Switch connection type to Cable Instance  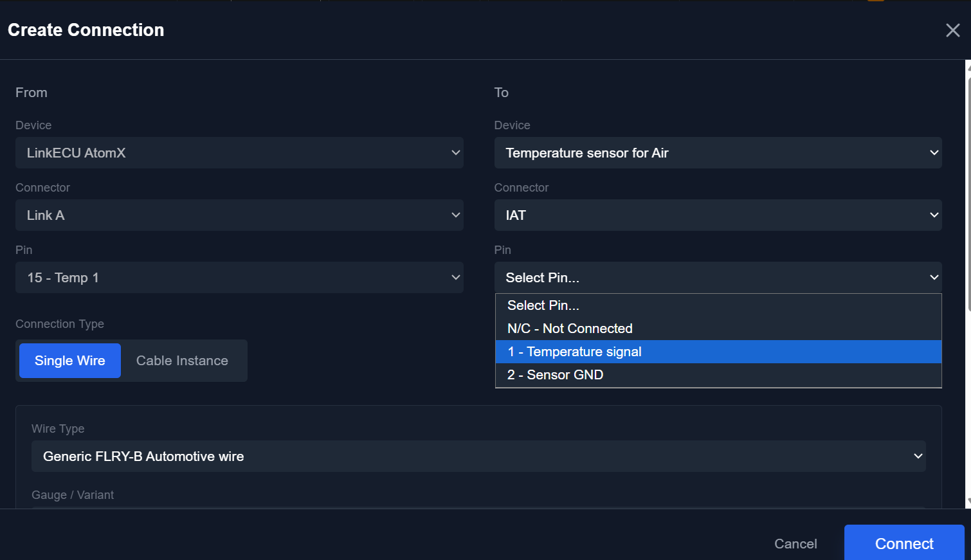182,361
